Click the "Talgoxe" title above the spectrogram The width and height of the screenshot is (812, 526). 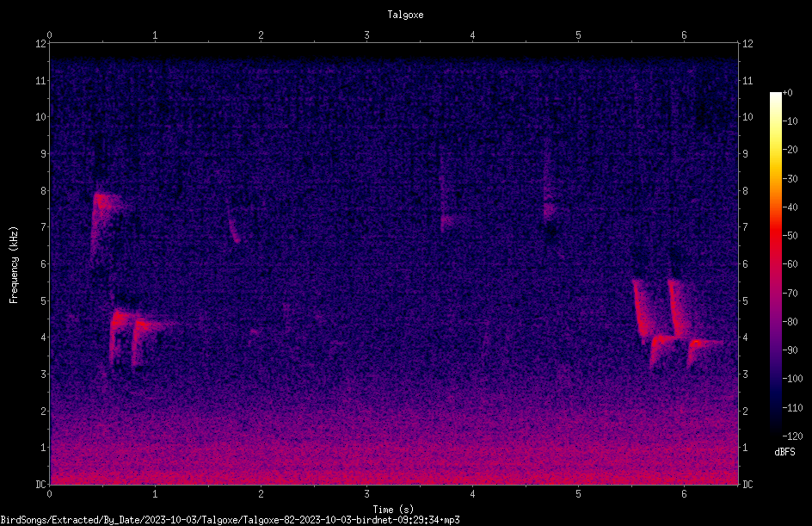[x=405, y=15]
